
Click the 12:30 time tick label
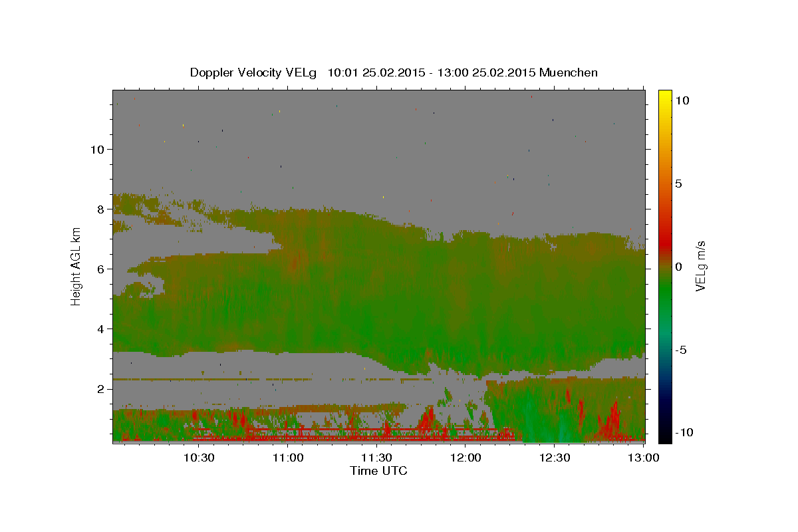[x=555, y=458]
